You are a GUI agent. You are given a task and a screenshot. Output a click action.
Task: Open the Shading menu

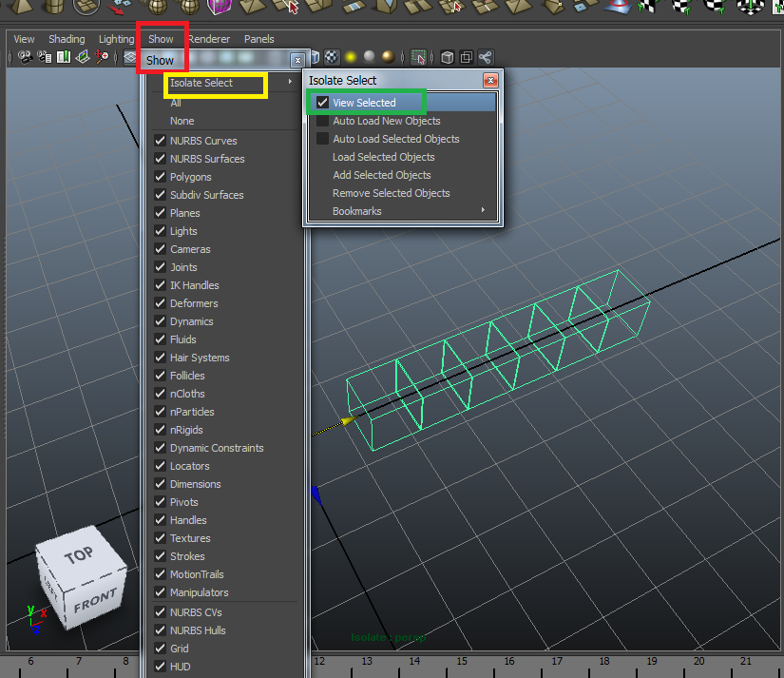67,39
